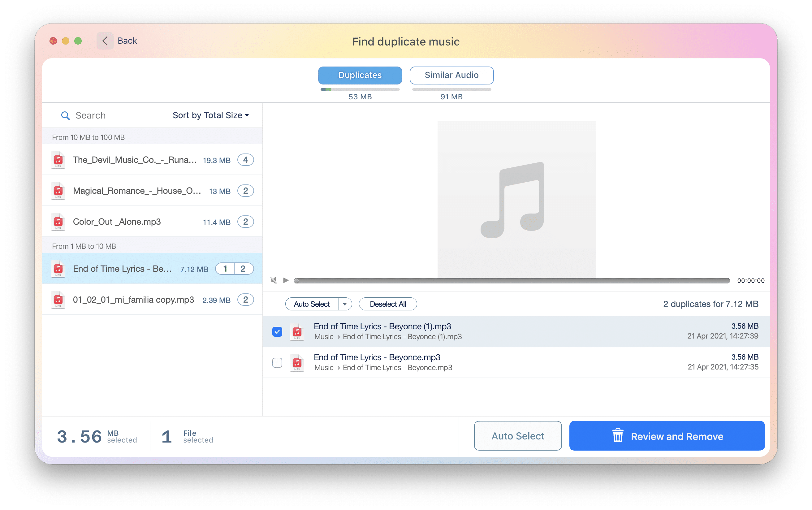The height and width of the screenshot is (510, 812).
Task: Click MP3 icon of Color_Out _Alone.mp3
Action: [58, 222]
